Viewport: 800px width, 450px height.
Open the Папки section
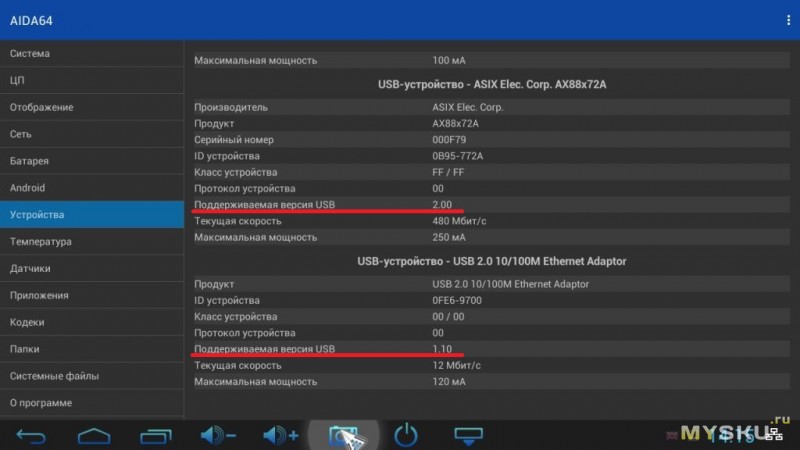[92, 349]
